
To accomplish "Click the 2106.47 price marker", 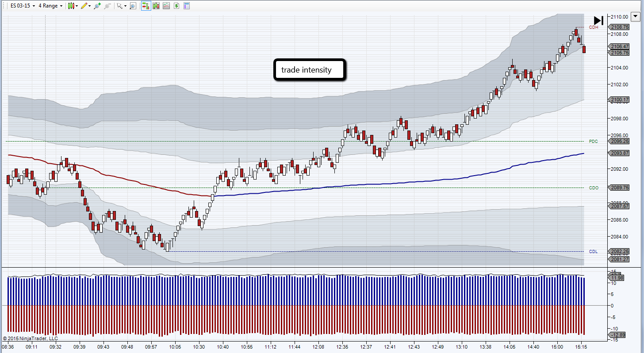I will click(619, 46).
